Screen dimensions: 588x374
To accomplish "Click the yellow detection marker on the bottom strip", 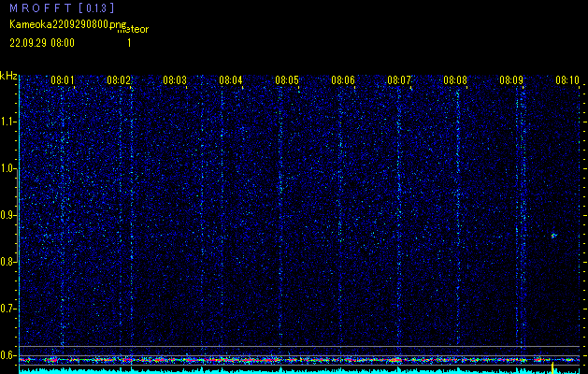I will coord(552,368).
